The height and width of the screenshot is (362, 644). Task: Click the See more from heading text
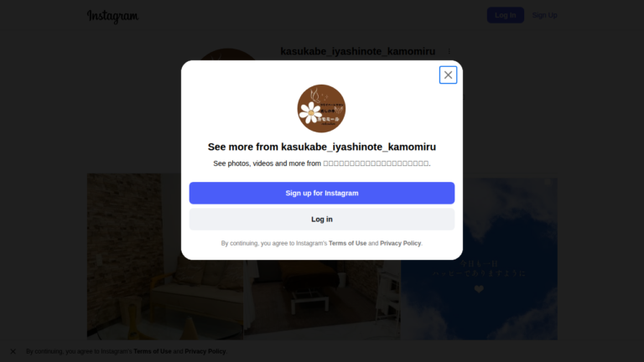[322, 147]
